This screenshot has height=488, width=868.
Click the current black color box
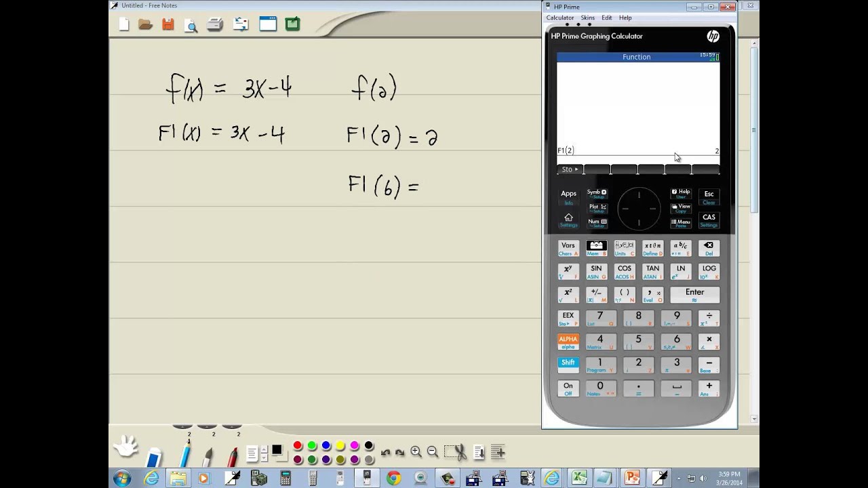tap(277, 450)
